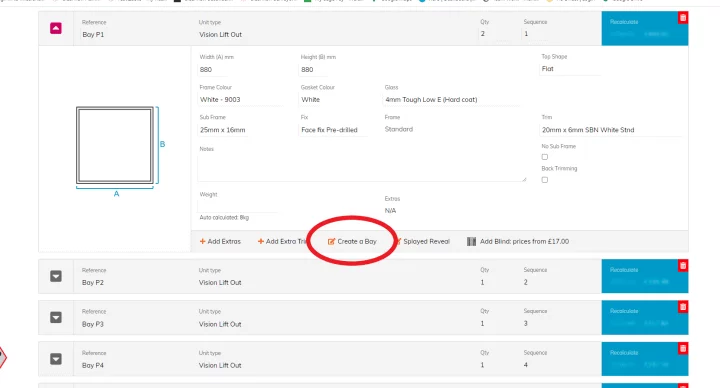Click Add Extras link
This screenshot has width=720, height=388.
[220, 241]
